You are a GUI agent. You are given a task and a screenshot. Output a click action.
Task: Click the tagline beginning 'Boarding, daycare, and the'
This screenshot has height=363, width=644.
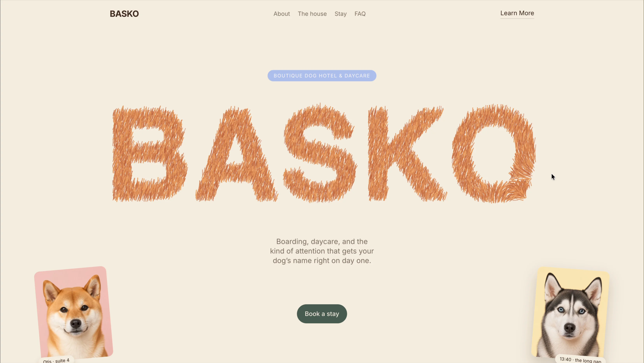click(322, 251)
